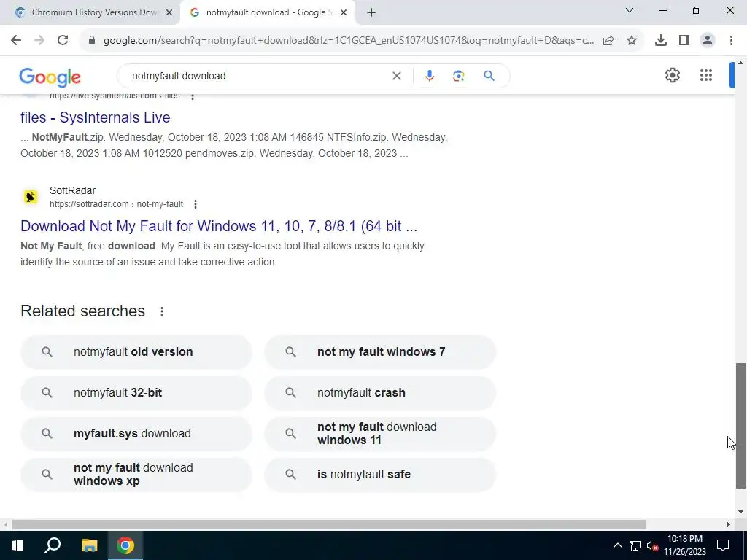The width and height of the screenshot is (747, 560).
Task: Search not my fault download windows 11
Action: point(380,434)
